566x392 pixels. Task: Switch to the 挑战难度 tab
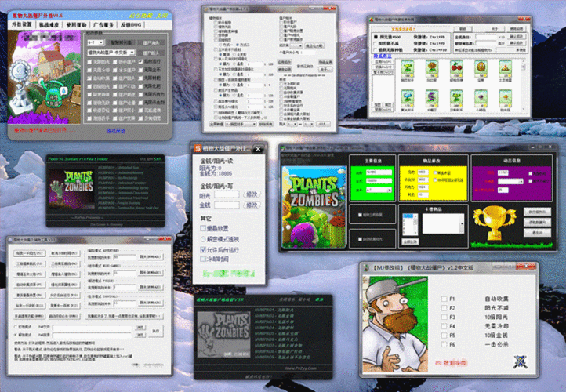pos(49,25)
